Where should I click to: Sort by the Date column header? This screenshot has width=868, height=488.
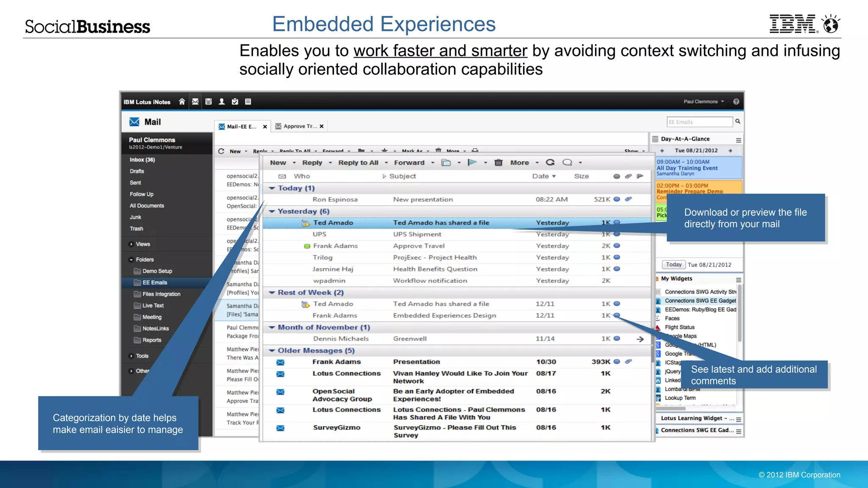point(544,176)
